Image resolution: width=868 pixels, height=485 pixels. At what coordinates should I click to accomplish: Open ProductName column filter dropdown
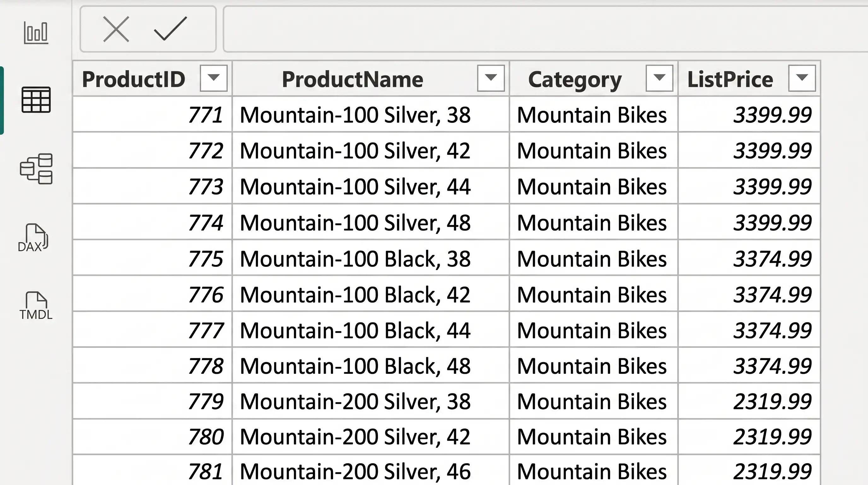(x=490, y=78)
